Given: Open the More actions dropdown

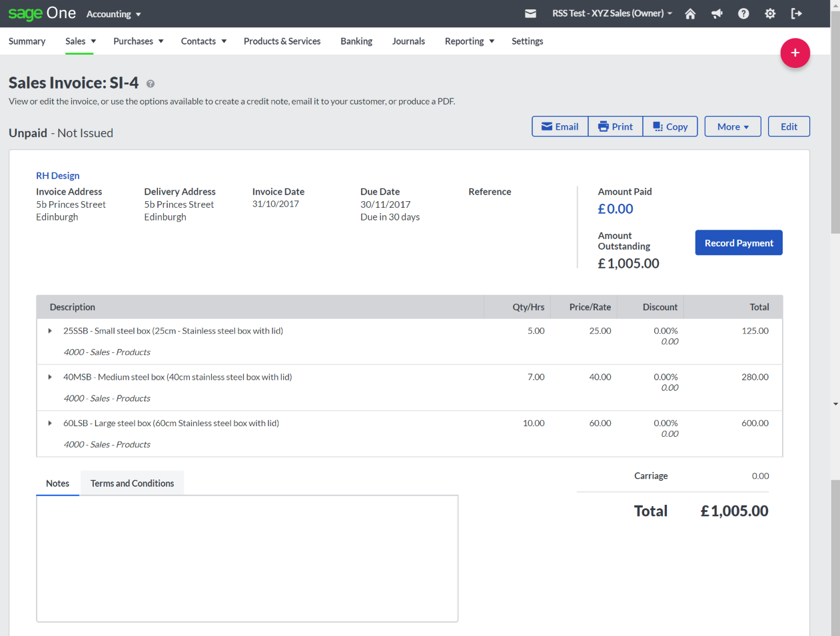Looking at the screenshot, I should point(732,126).
